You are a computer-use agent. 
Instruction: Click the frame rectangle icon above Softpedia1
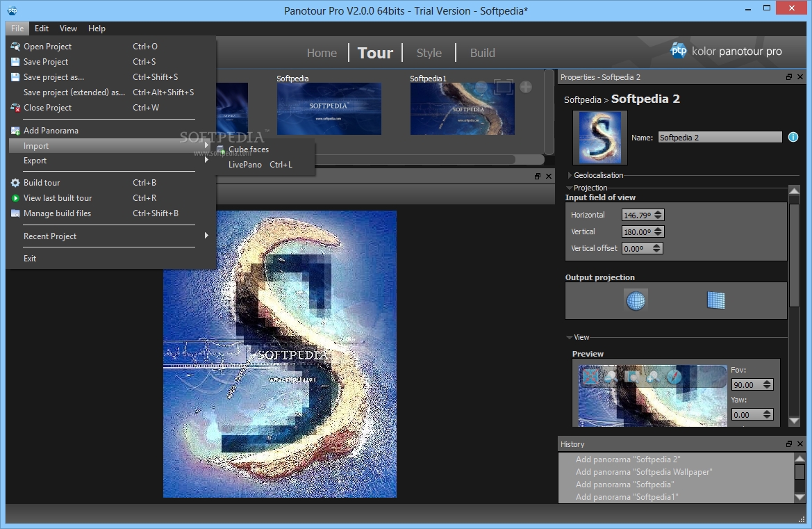pyautogui.click(x=504, y=86)
